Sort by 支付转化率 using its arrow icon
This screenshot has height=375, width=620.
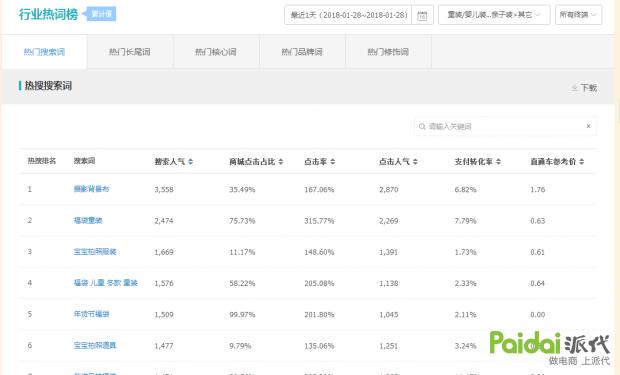[x=498, y=162]
